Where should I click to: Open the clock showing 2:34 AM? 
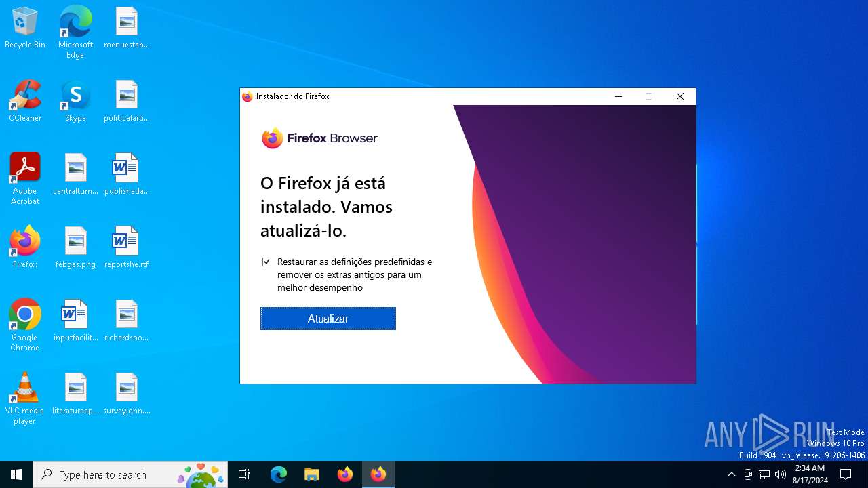(x=810, y=474)
